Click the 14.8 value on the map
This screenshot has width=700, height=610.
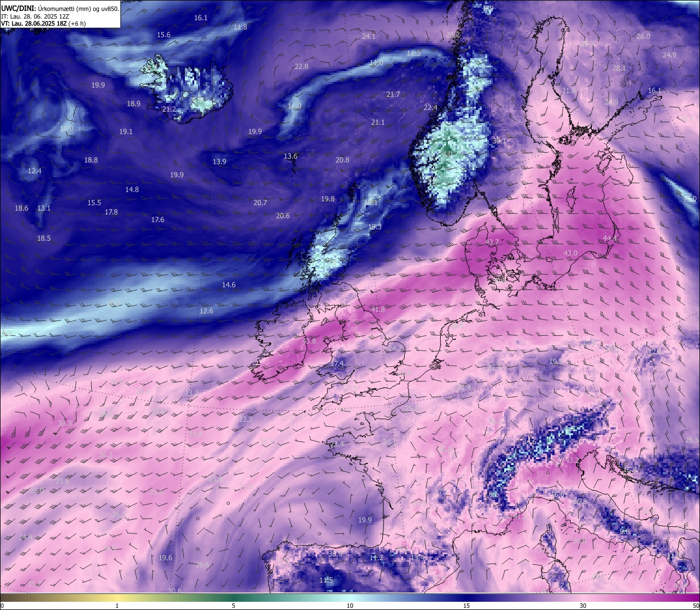tap(132, 190)
